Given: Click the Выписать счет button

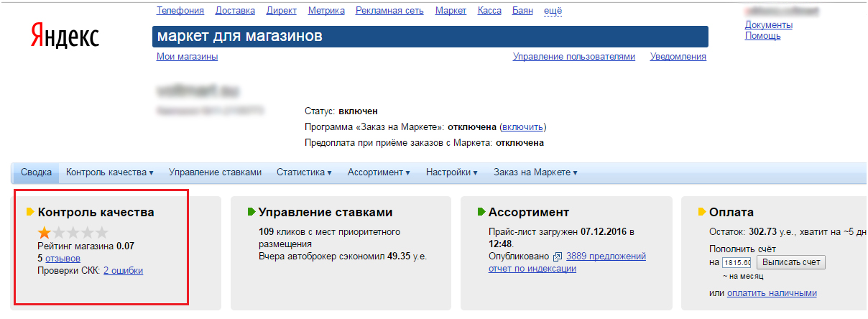Looking at the screenshot, I should [791, 262].
